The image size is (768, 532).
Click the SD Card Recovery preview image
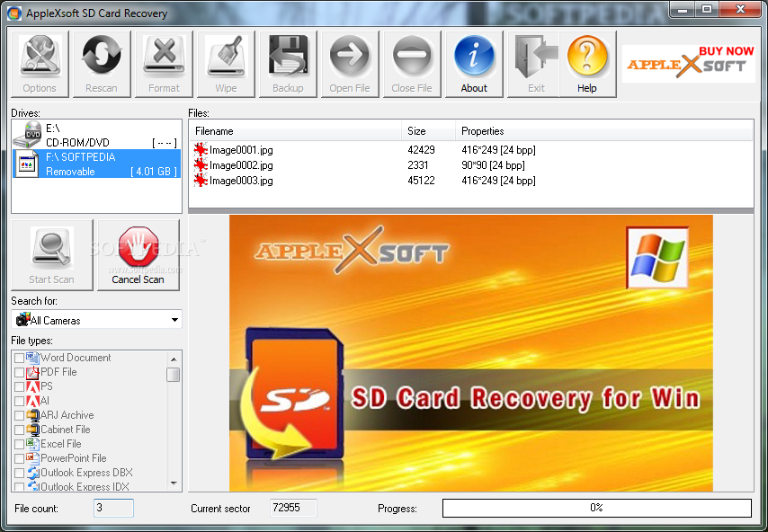471,353
